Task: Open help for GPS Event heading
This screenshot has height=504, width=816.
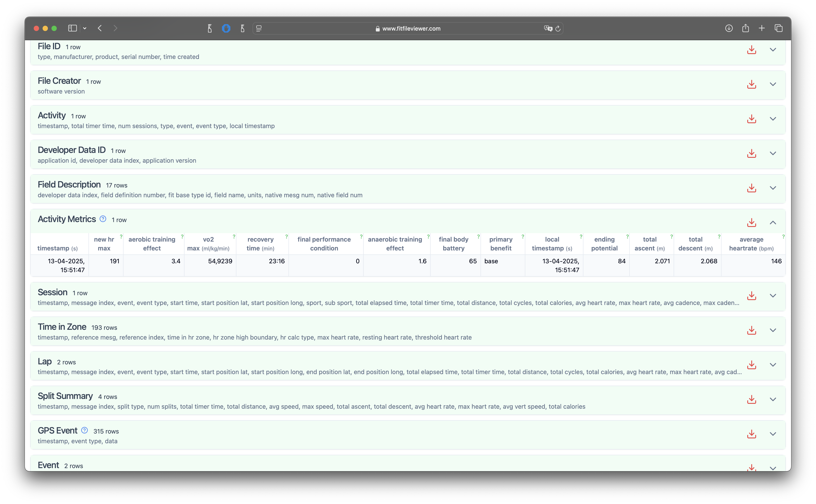Action: [x=85, y=430]
